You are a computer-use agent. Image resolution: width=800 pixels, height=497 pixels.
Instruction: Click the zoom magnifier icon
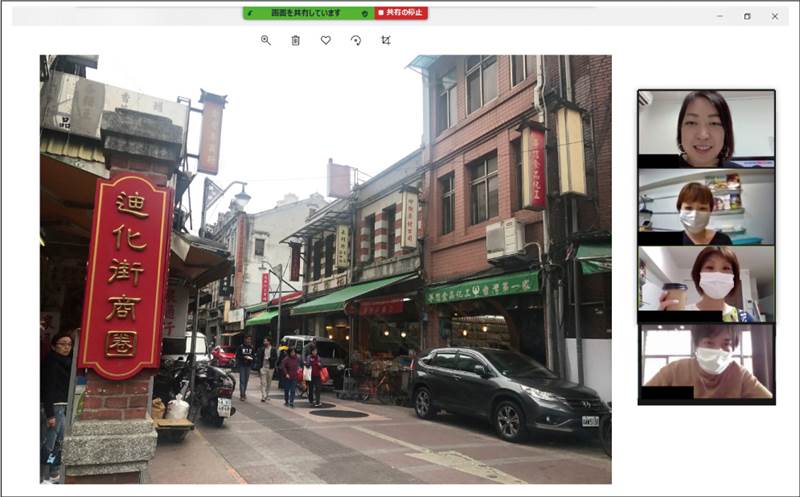(x=265, y=40)
